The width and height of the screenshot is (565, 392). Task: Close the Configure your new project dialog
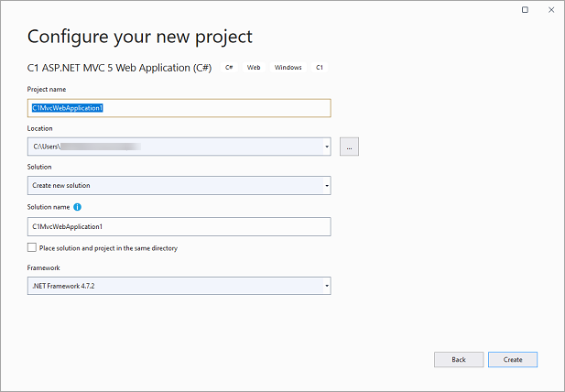click(x=551, y=10)
